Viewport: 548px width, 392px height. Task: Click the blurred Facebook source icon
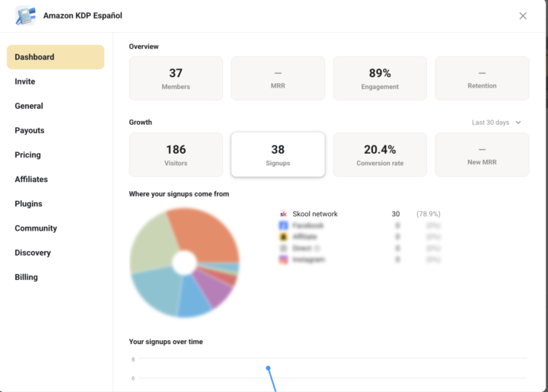point(283,225)
